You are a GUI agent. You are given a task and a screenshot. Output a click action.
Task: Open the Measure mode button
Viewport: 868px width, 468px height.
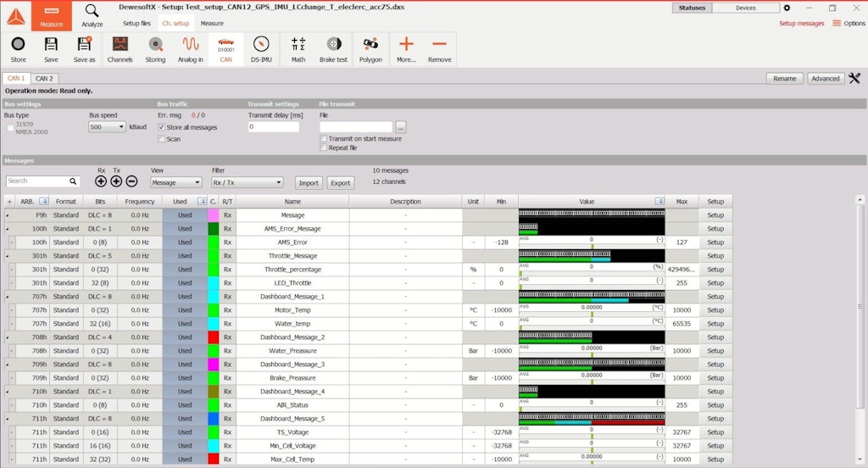point(51,15)
